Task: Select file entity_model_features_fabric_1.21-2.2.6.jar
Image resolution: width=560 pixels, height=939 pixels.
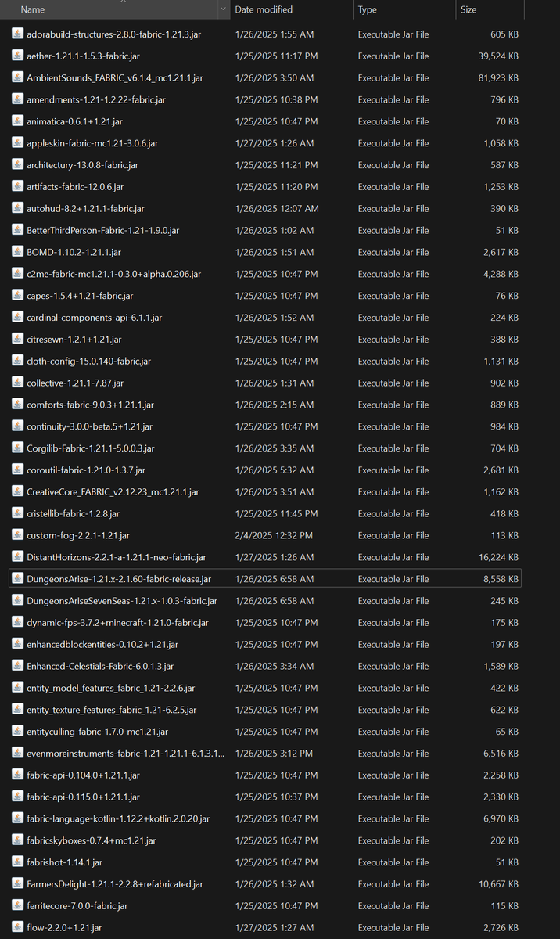Action: [x=111, y=689]
